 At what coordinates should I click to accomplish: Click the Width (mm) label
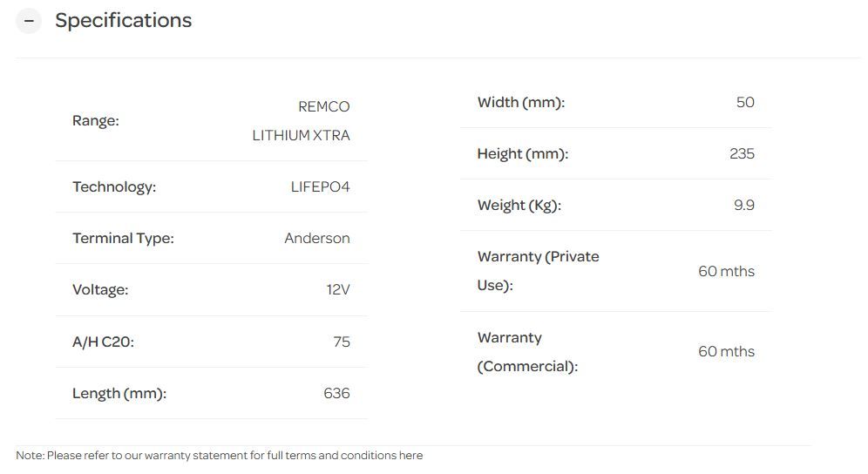(x=521, y=103)
